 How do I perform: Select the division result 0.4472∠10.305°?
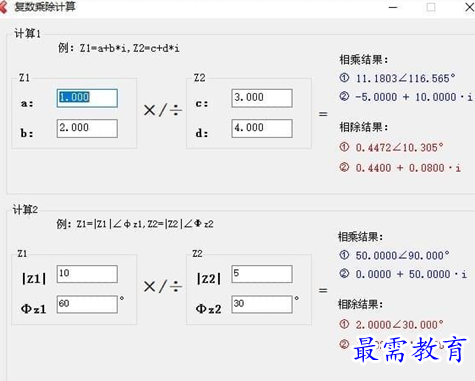coord(399,147)
